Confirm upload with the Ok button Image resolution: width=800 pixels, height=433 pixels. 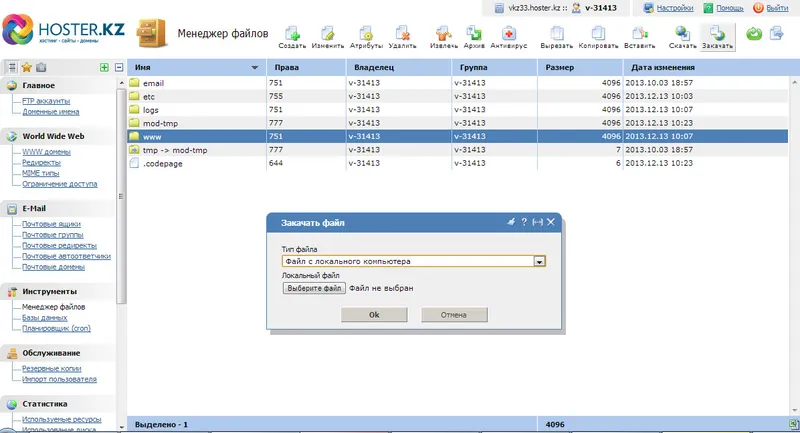pos(374,315)
